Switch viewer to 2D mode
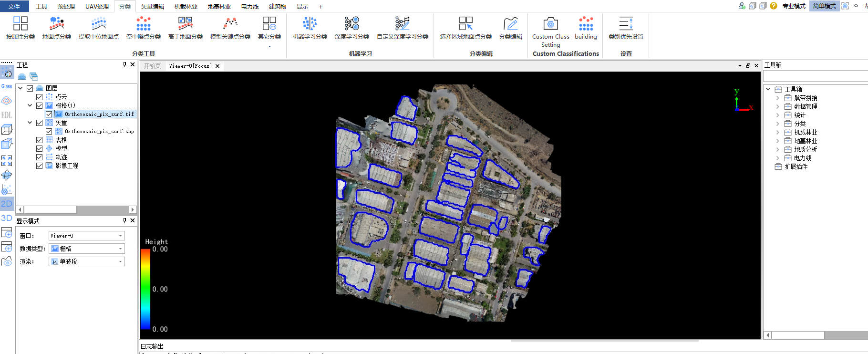The width and height of the screenshot is (868, 354). [x=7, y=204]
